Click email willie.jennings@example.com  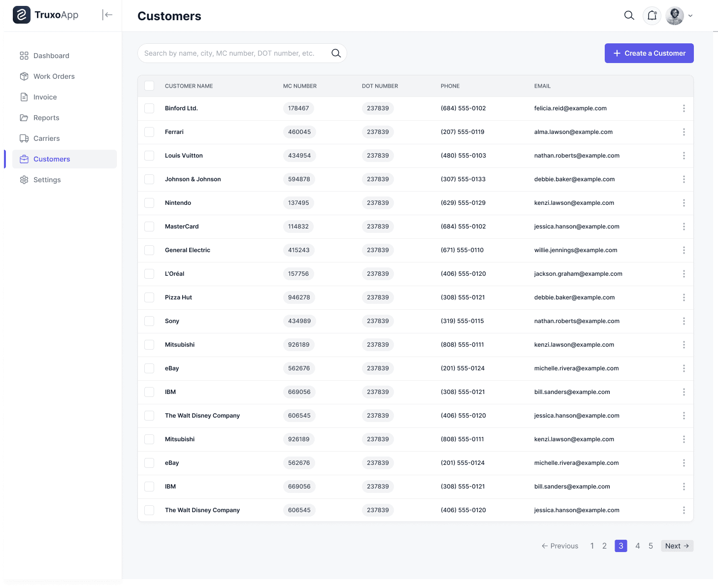[576, 250]
